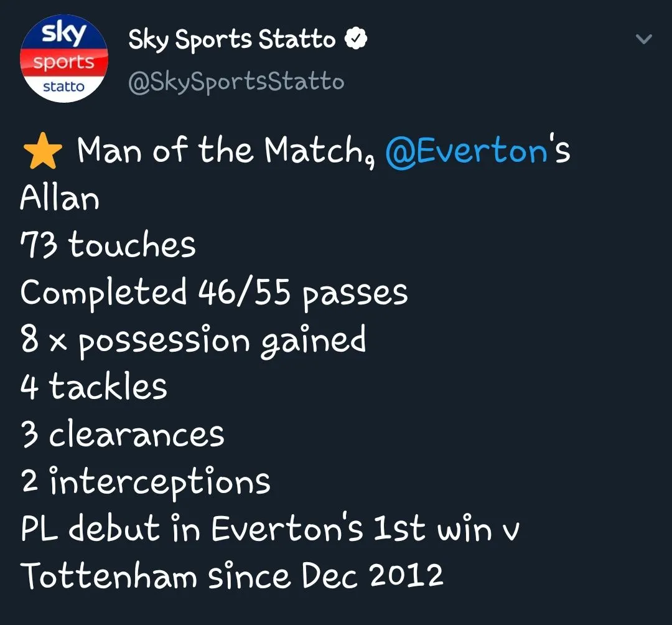Click the Sky Sports Statto display name
The height and width of the screenshot is (625, 672).
click(231, 40)
